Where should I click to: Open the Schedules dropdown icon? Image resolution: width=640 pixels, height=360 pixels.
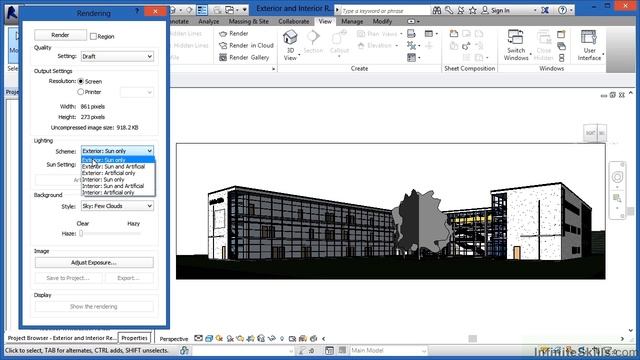(430, 34)
